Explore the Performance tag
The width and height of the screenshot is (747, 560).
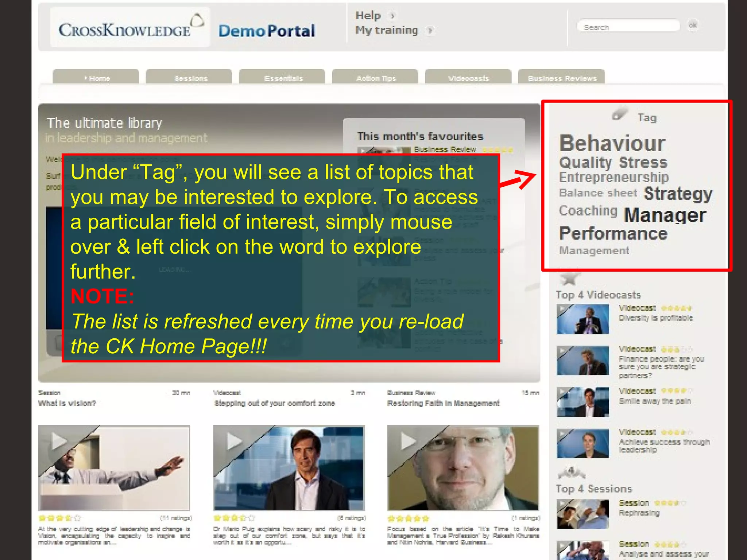click(613, 234)
